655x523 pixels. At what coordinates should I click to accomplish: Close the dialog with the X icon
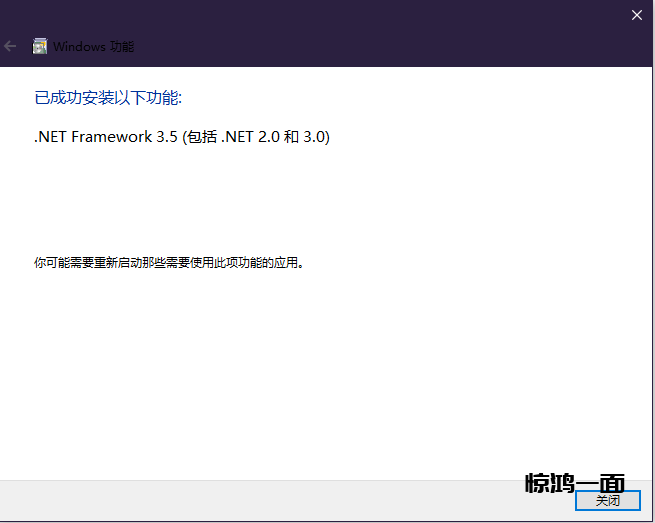(637, 15)
